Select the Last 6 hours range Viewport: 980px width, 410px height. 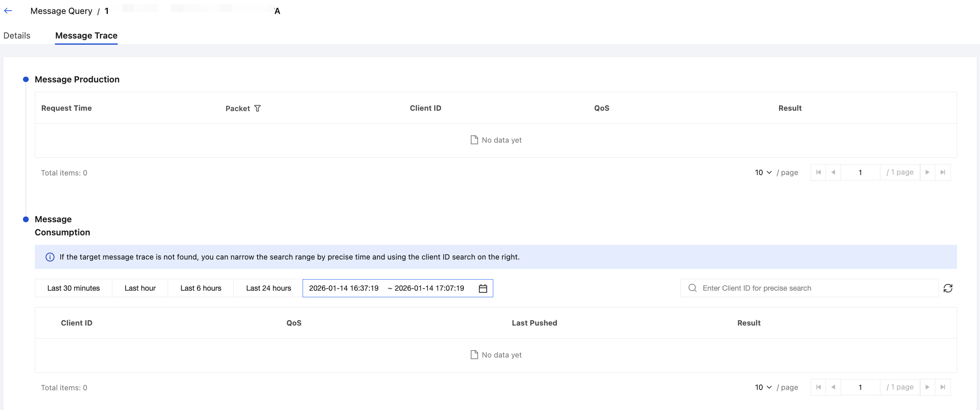201,288
